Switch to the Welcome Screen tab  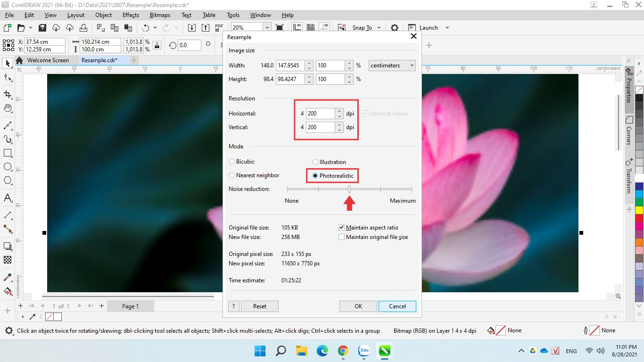pyautogui.click(x=48, y=60)
